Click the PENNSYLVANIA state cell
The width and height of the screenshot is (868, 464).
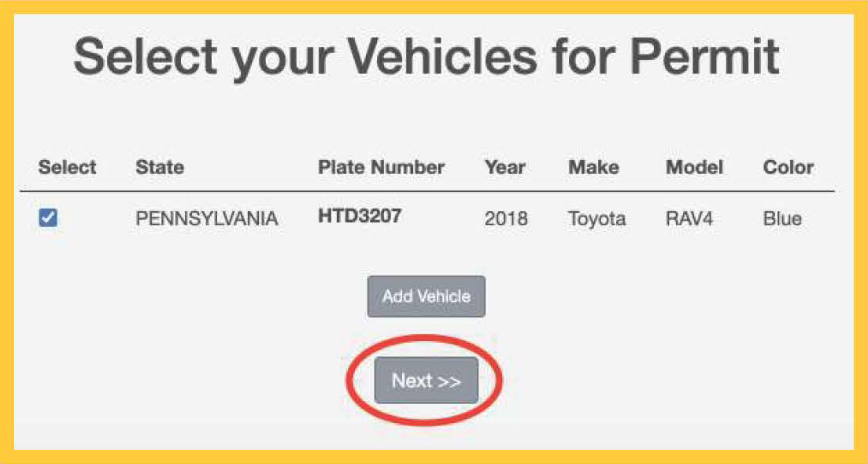[x=207, y=219]
